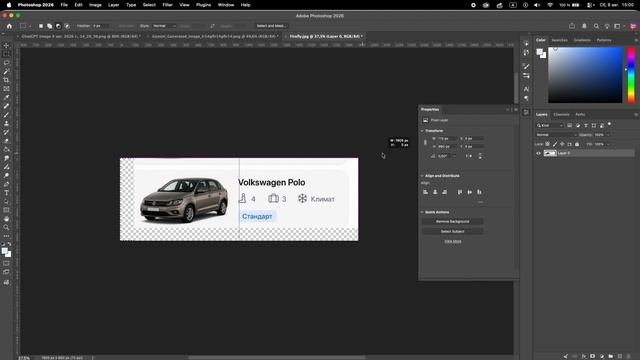Toggle adjustment layer filter in Layers
This screenshot has height=360, width=640.
click(x=578, y=126)
